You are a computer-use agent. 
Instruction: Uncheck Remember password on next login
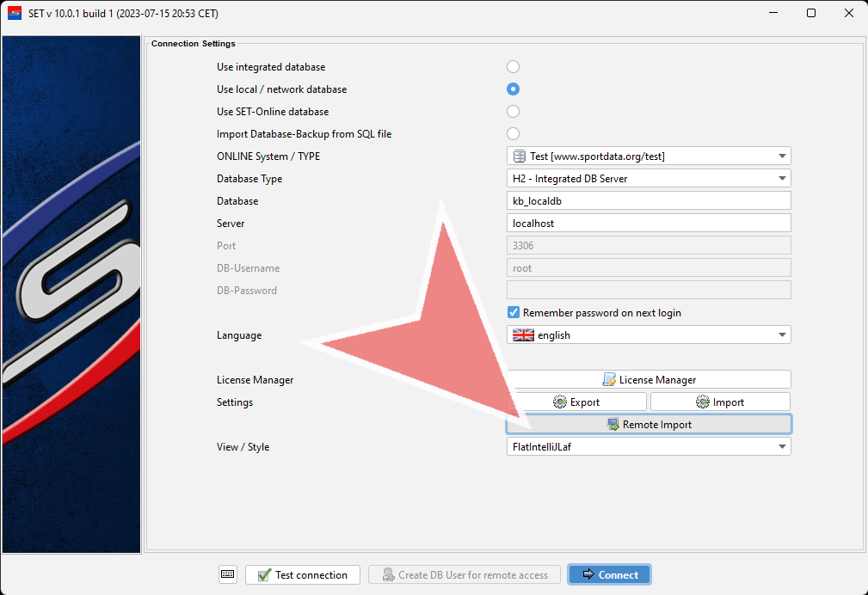click(x=514, y=313)
